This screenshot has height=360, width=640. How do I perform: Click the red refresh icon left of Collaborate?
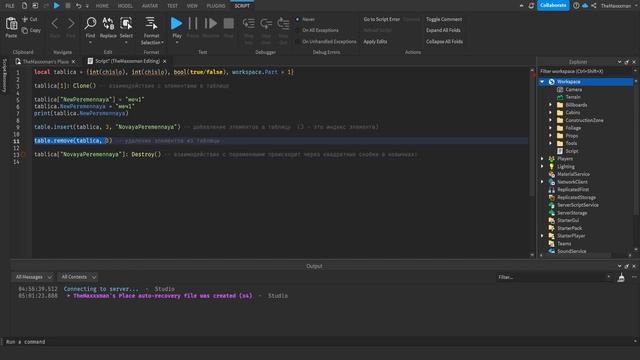click(x=531, y=6)
